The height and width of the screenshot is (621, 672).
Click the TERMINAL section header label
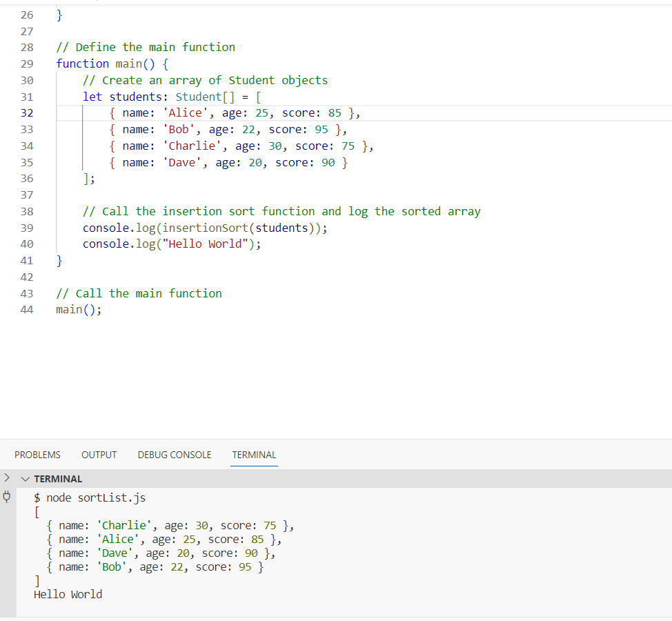coord(58,479)
